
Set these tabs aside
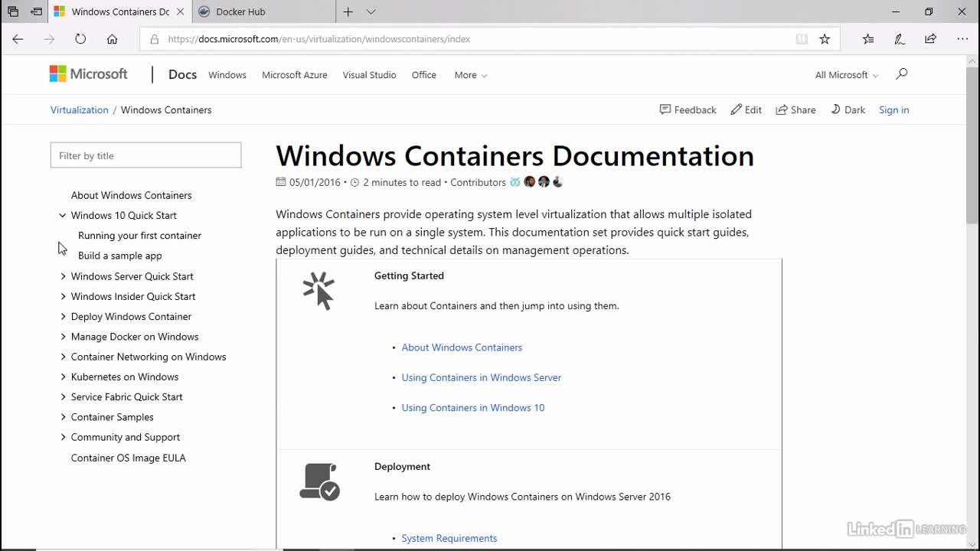click(36, 11)
